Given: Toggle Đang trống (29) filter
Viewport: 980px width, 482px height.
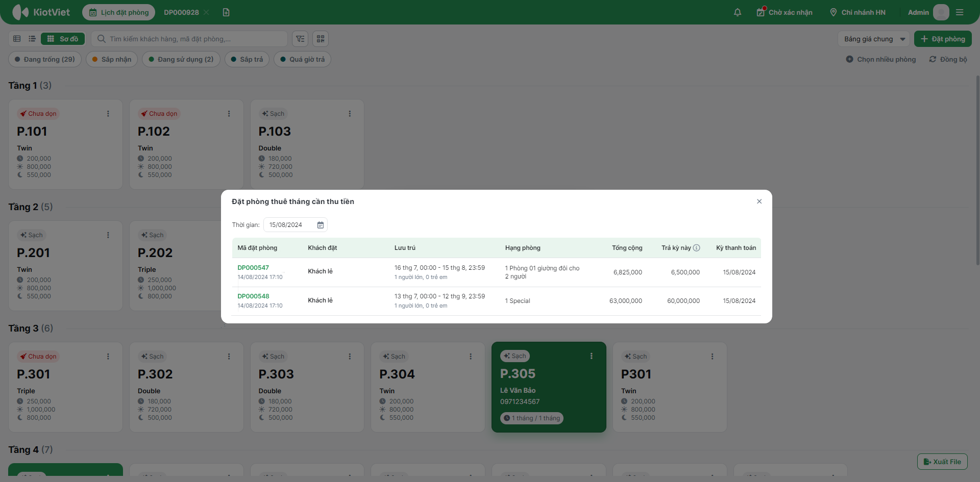Looking at the screenshot, I should click(45, 59).
